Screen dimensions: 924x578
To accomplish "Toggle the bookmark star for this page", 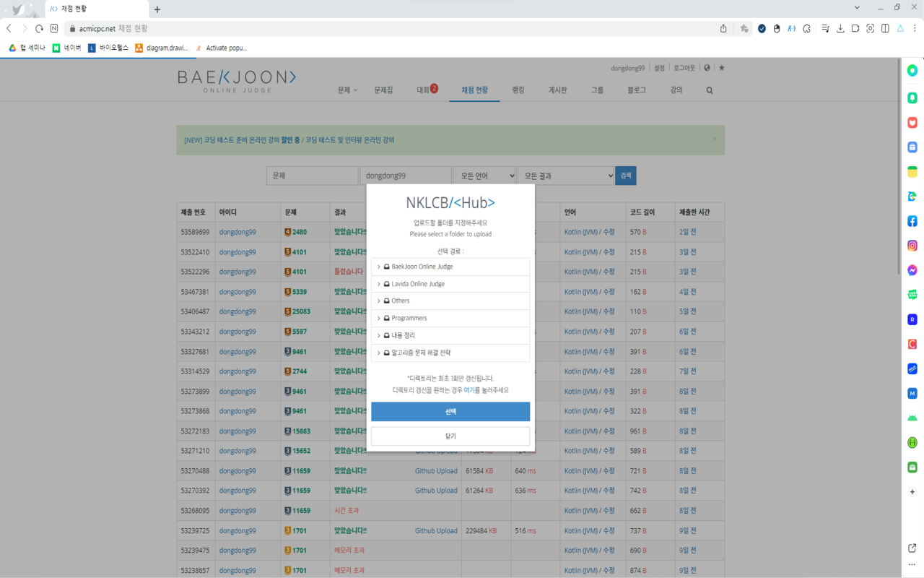I will (x=744, y=28).
